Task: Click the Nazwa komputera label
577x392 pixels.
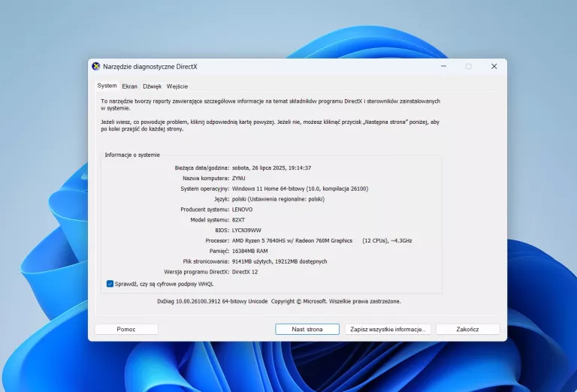Action: pyautogui.click(x=206, y=178)
